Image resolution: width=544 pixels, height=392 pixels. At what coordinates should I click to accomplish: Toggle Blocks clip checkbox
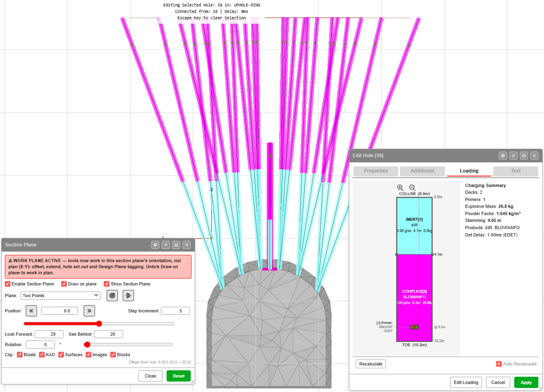point(113,354)
